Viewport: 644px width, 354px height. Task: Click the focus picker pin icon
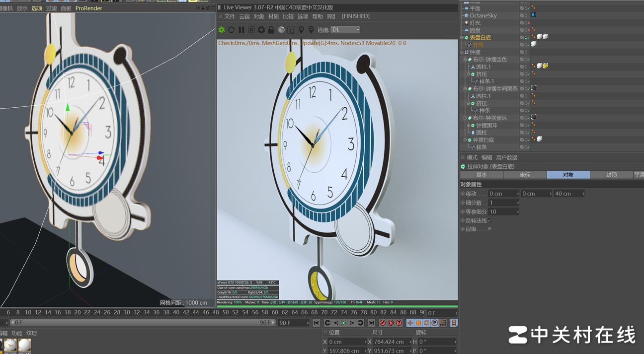pyautogui.click(x=301, y=30)
